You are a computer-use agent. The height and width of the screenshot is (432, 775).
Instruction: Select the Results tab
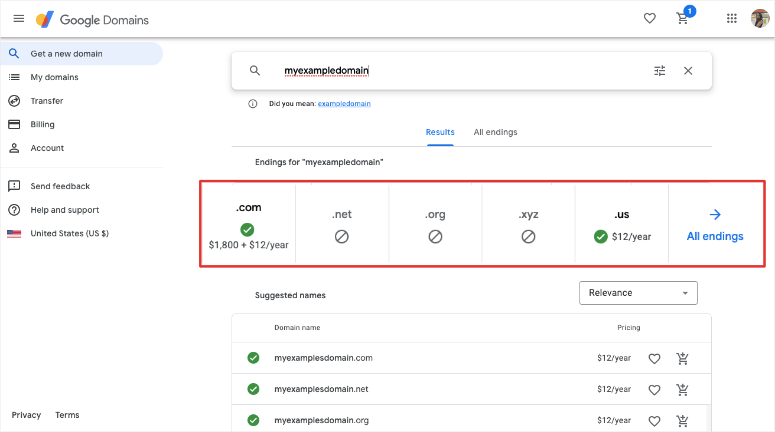pyautogui.click(x=440, y=132)
